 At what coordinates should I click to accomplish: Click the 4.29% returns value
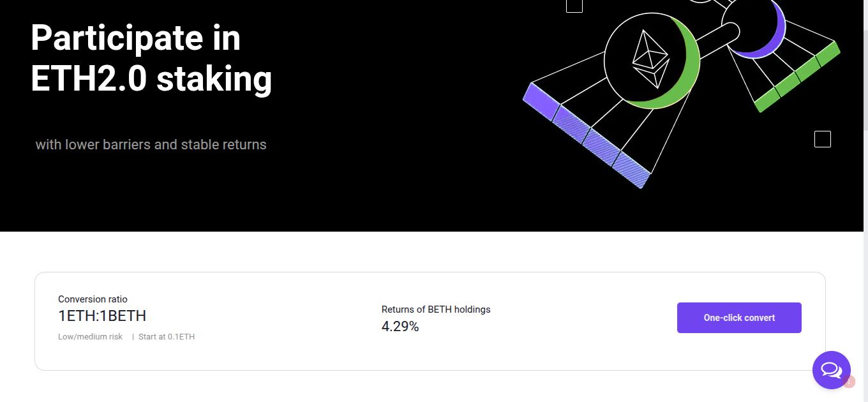(400, 327)
